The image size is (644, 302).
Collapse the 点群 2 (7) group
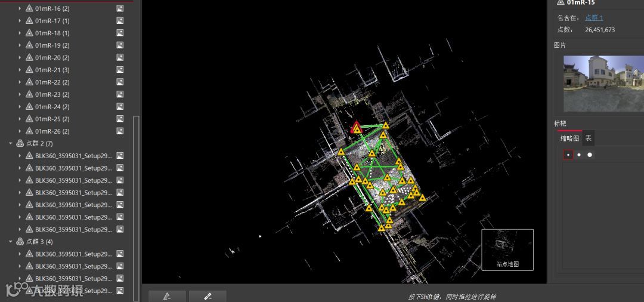point(11,143)
